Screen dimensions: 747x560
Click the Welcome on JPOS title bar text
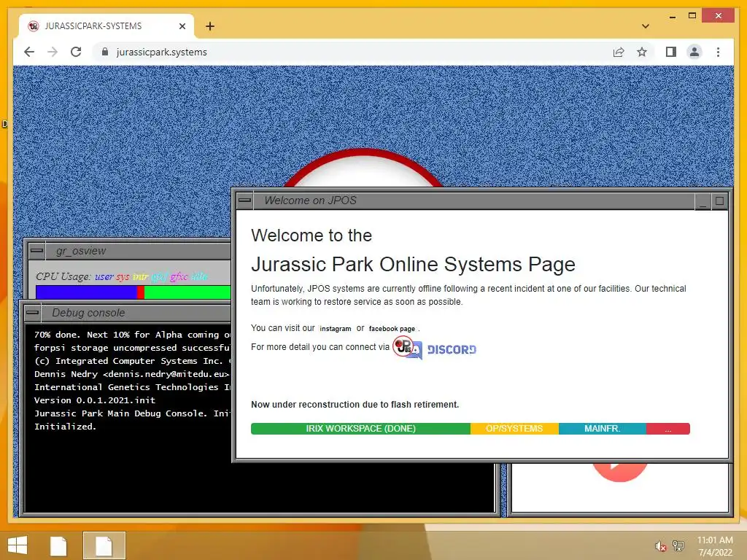(x=310, y=201)
